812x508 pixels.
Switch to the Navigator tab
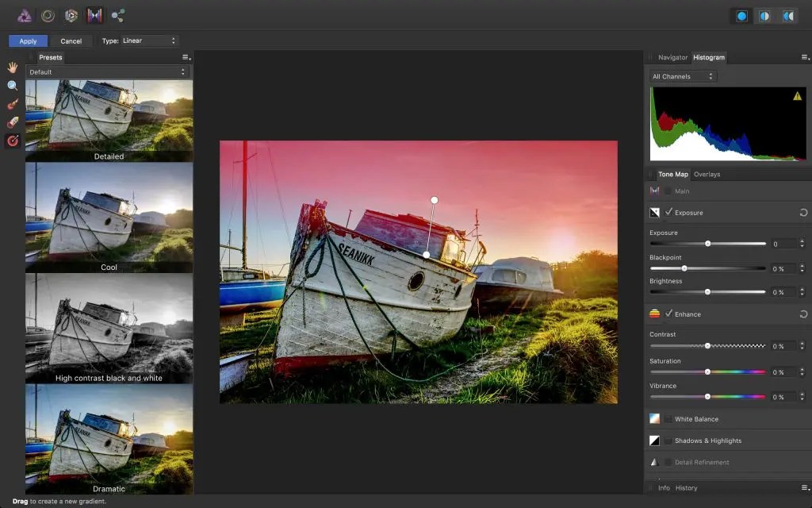[x=672, y=57]
